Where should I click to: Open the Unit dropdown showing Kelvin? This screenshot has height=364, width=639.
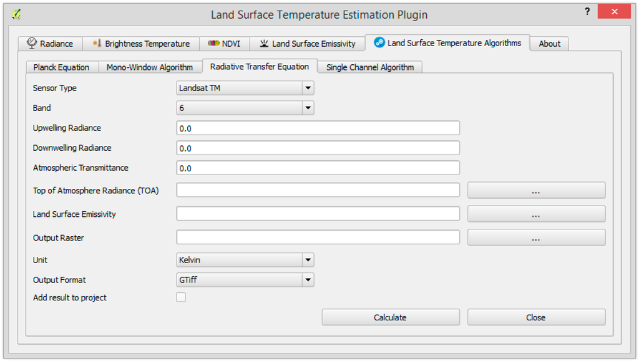click(245, 260)
